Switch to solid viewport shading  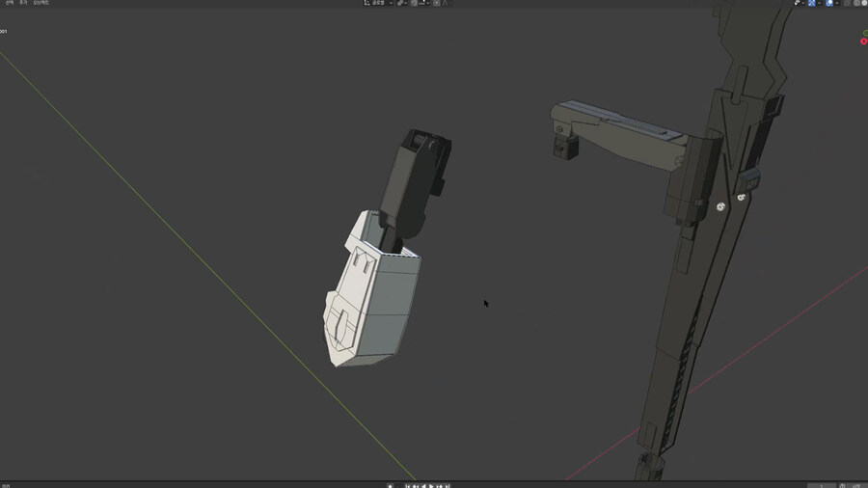tap(864, 3)
